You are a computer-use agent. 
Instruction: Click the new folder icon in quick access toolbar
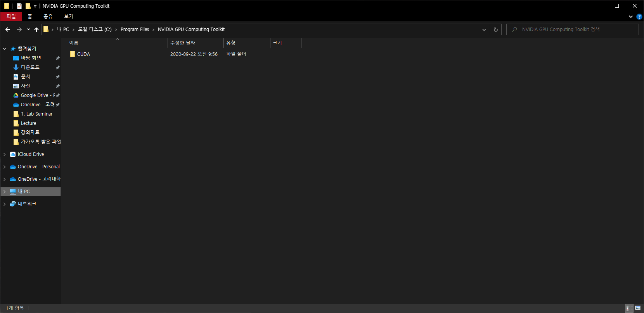coord(28,6)
